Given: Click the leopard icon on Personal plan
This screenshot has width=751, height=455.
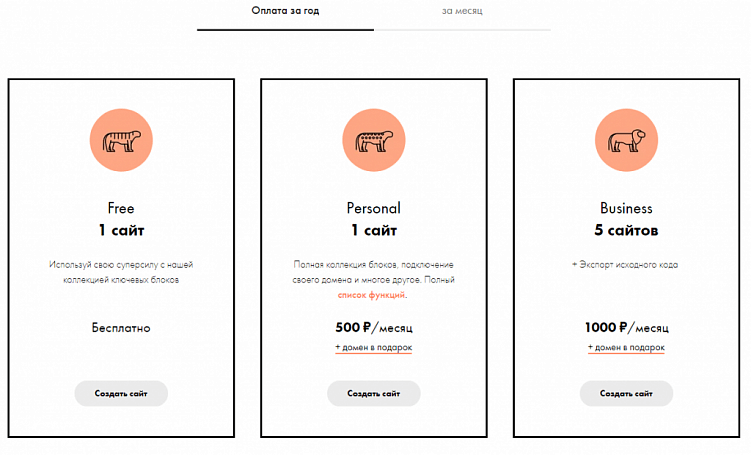Looking at the screenshot, I should 374,143.
